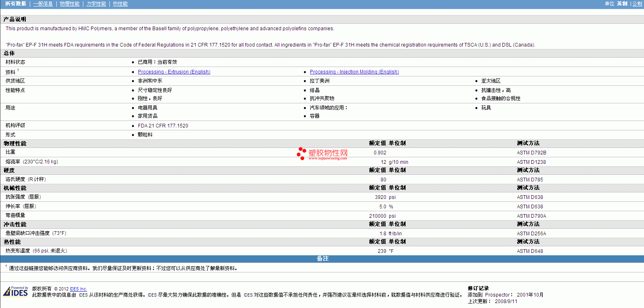Select the 热变形温度 (66 psi, 未退火) label
644x308 pixels.
[36, 251]
